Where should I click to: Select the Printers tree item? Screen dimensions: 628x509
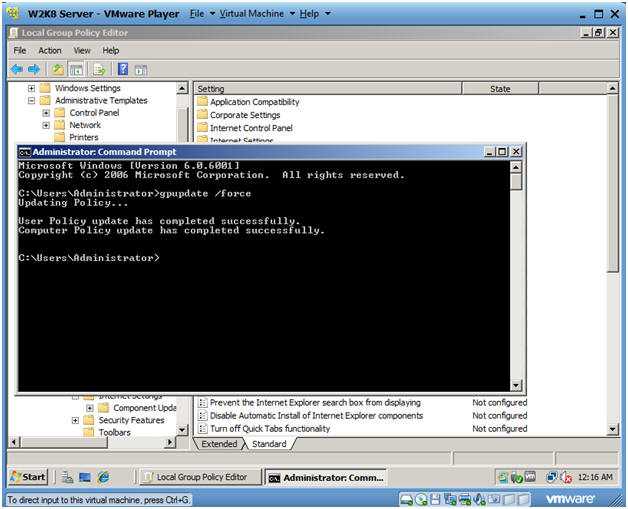[83, 137]
